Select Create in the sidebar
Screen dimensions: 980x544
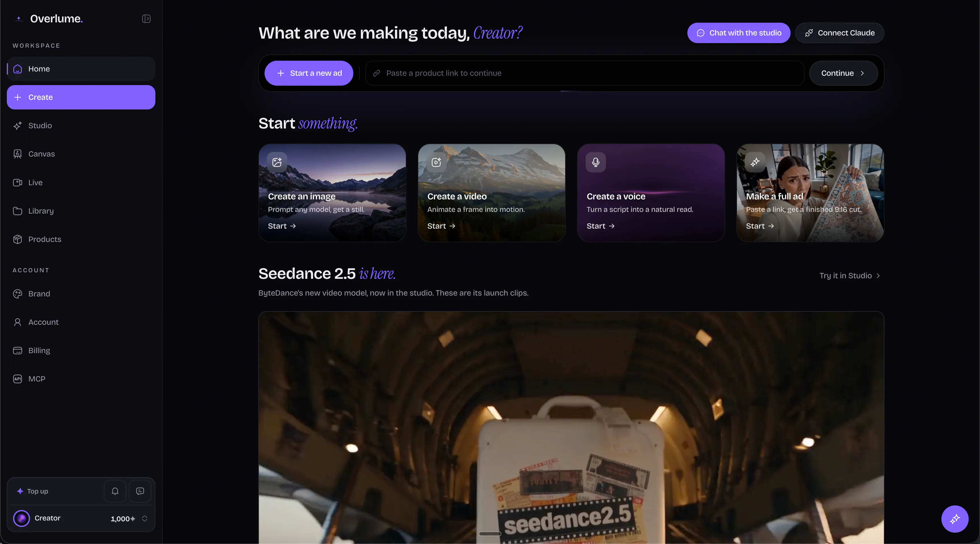pyautogui.click(x=81, y=97)
